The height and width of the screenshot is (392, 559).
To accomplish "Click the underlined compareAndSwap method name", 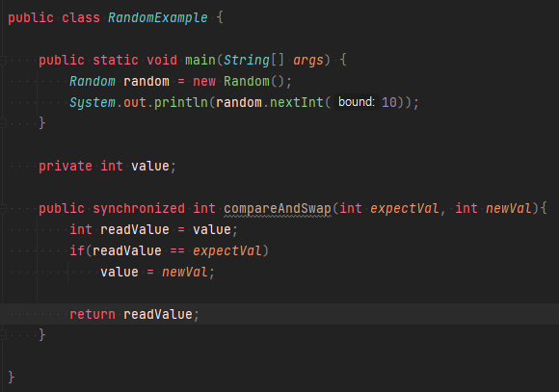I will pyautogui.click(x=278, y=209).
